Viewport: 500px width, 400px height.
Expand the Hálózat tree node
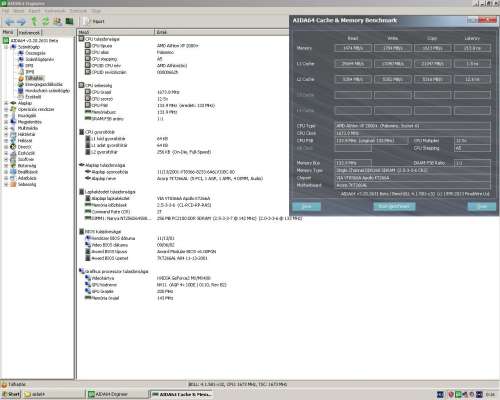pyautogui.click(x=6, y=141)
